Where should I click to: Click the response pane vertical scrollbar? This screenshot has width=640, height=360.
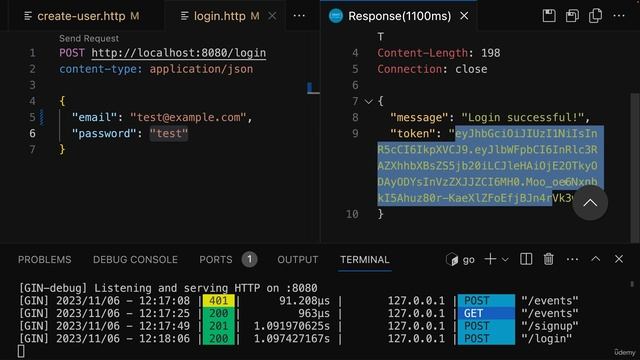[634, 167]
